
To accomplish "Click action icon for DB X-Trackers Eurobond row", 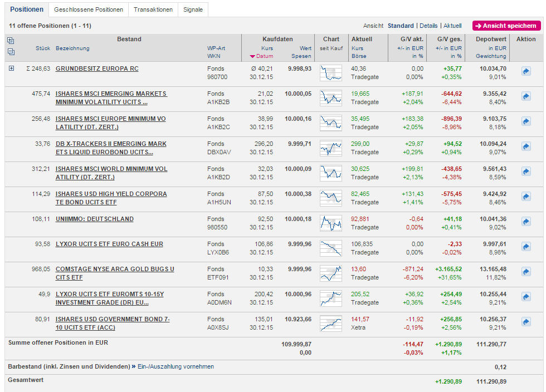I will pyautogui.click(x=526, y=146).
